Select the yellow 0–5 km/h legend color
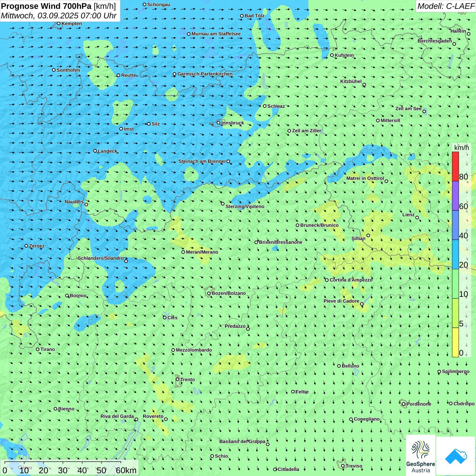This screenshot has width=476, height=476. coord(455,342)
